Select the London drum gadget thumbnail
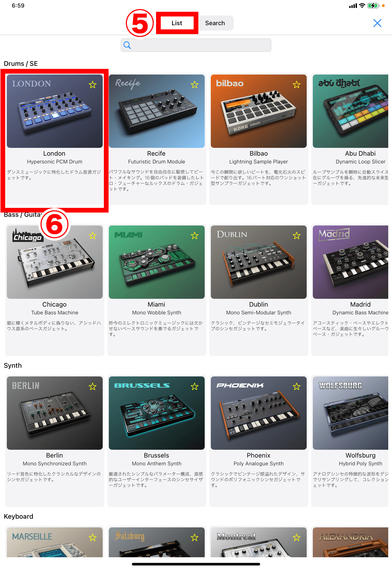392x569 pixels. [55, 111]
